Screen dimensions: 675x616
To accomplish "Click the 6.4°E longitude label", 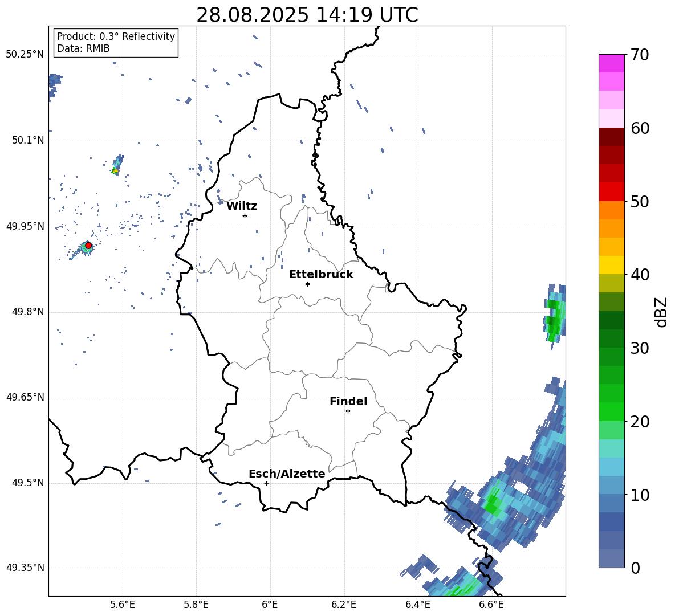I will (417, 605).
